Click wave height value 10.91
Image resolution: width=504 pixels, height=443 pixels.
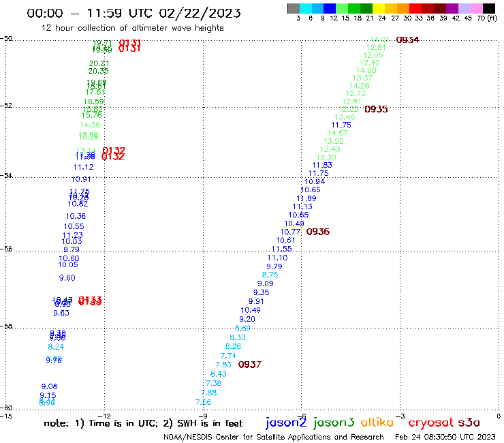click(x=81, y=179)
